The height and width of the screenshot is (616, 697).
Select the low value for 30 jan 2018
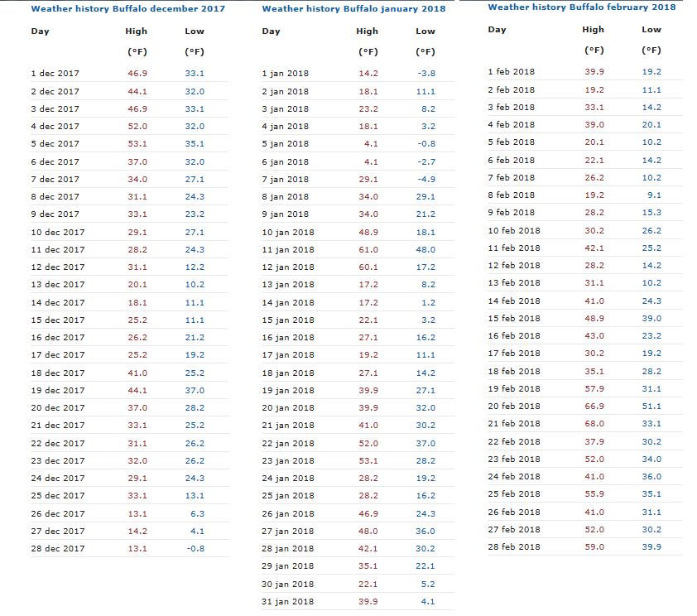click(x=429, y=585)
